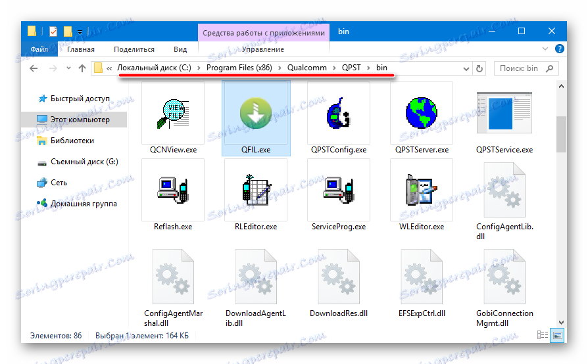Expand the hidden path chevrons in the address bar

point(109,68)
